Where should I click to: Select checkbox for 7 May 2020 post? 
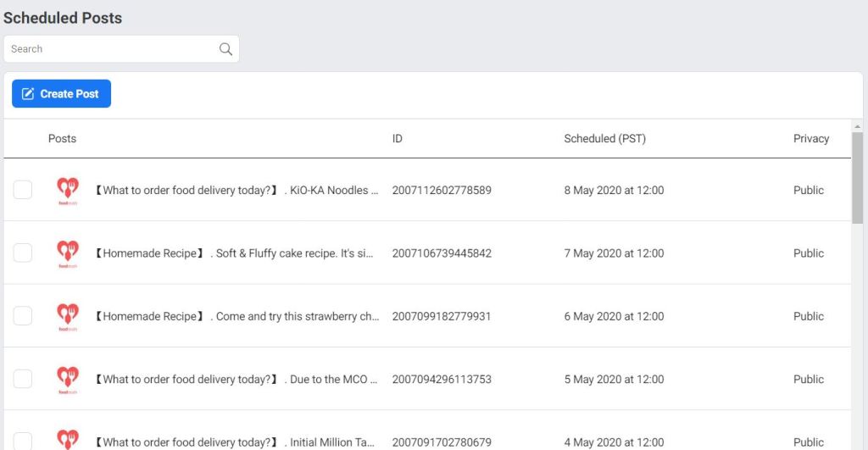pos(23,253)
